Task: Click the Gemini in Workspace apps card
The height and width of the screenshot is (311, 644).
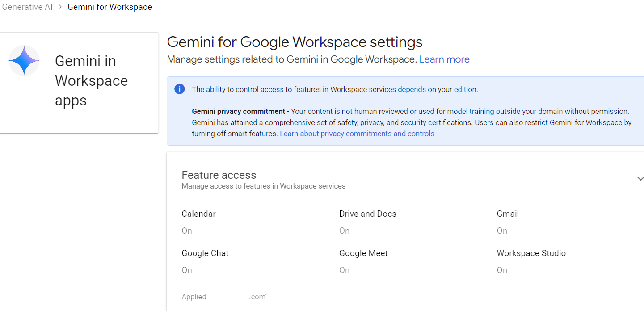Action: coord(79,83)
